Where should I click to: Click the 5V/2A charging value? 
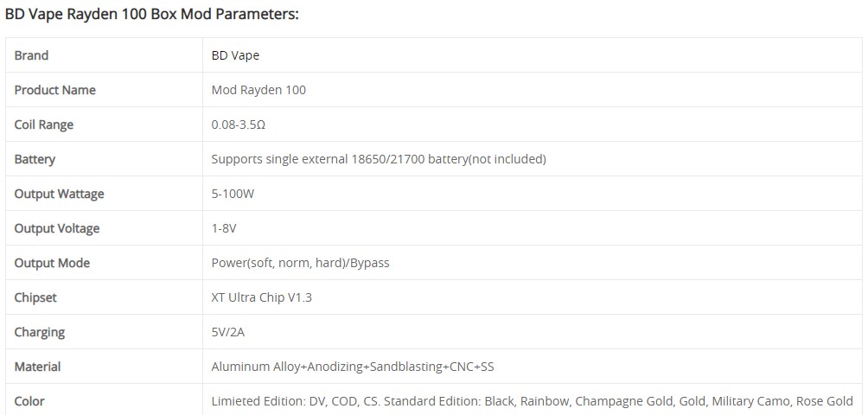tap(228, 332)
